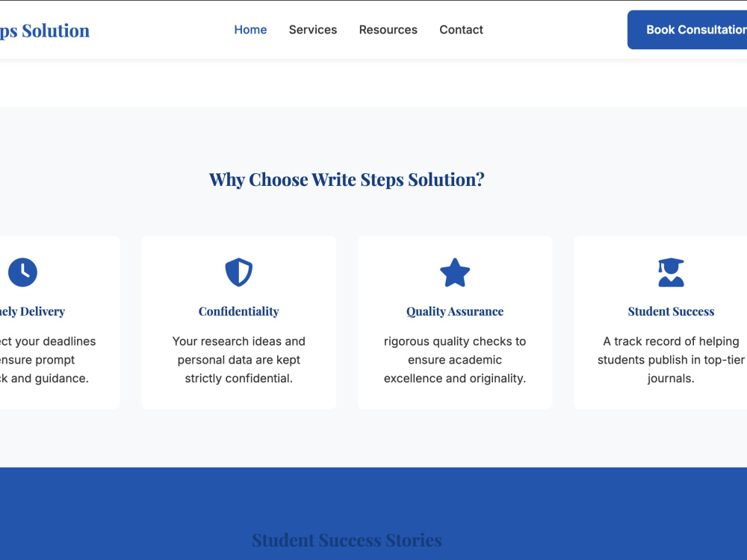Click 'ensure academic' text line
Screen dimensions: 747x560
(x=455, y=360)
